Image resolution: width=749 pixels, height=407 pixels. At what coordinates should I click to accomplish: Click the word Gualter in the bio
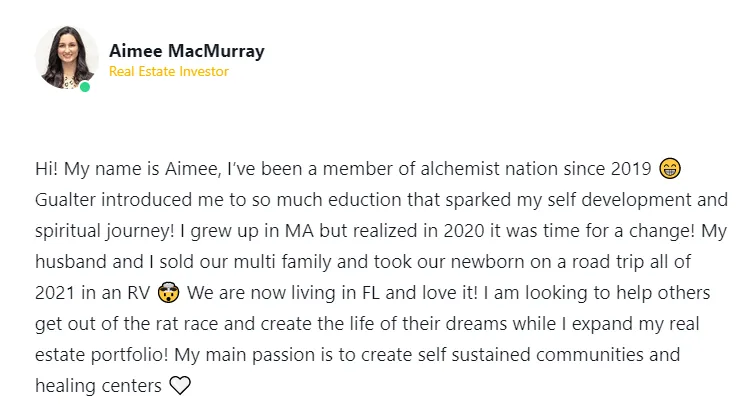pyautogui.click(x=65, y=200)
